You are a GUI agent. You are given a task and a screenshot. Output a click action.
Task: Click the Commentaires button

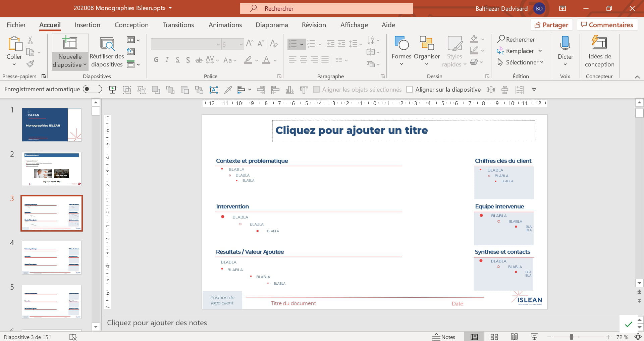tap(607, 25)
